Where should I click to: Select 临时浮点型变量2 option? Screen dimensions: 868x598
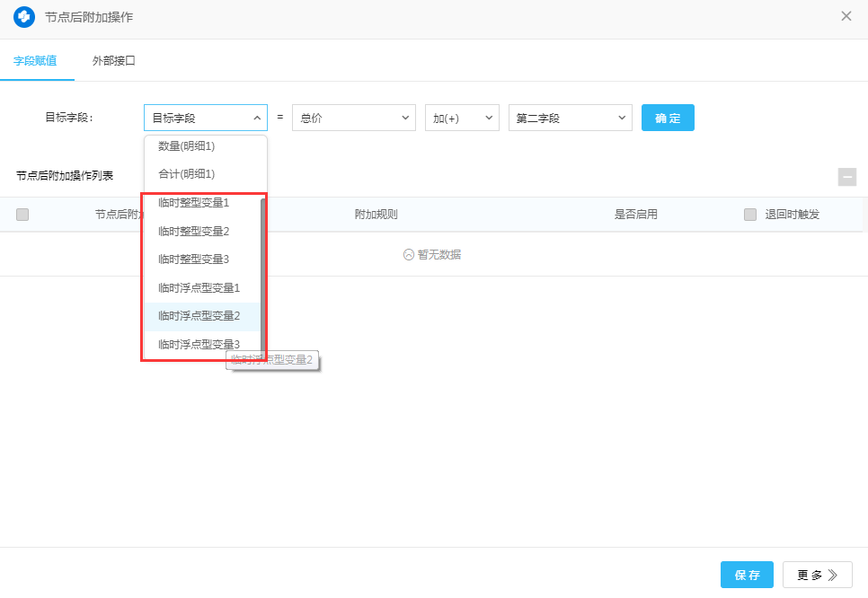[199, 316]
